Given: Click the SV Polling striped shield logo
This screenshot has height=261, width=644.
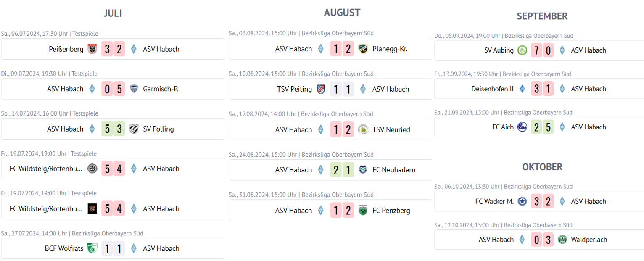Looking at the screenshot, I should 134,129.
